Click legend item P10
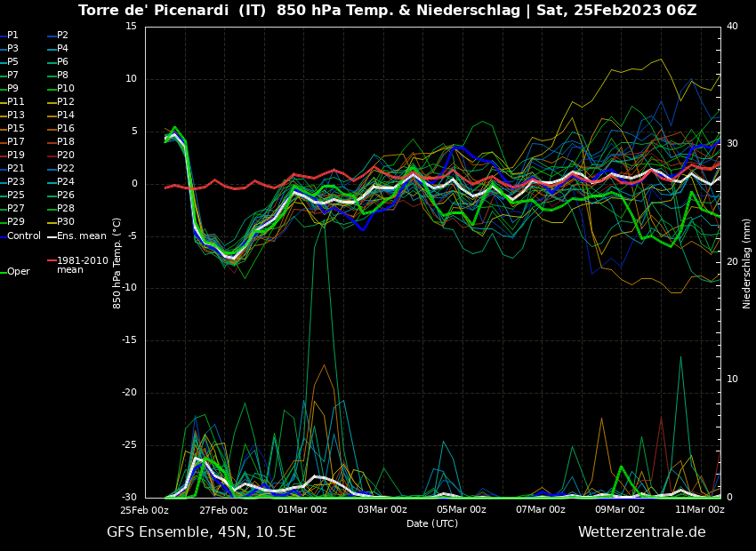756x551 pixels. (x=66, y=88)
